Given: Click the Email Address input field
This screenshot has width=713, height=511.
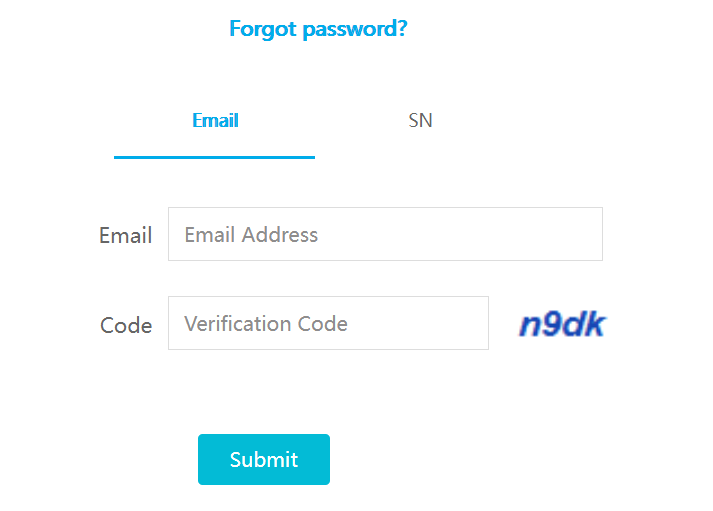Looking at the screenshot, I should (385, 234).
